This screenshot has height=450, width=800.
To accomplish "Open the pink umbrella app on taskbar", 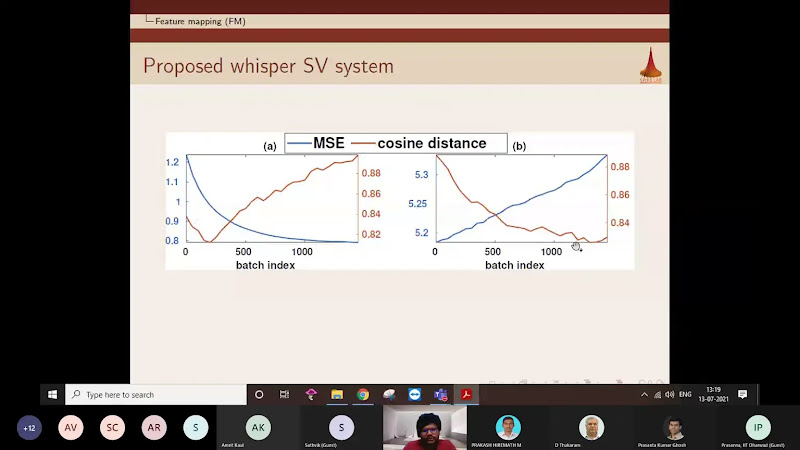I will 311,394.
